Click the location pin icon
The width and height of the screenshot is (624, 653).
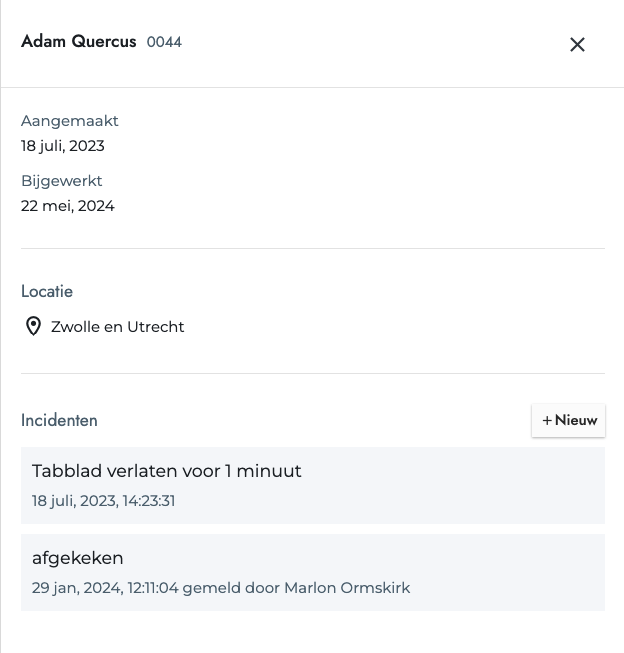point(33,326)
